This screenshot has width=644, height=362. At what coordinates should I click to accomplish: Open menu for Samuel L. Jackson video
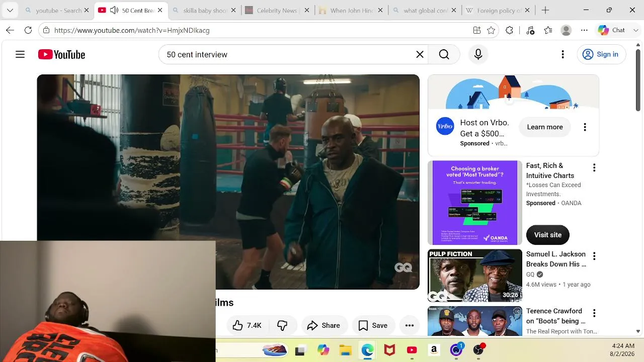tap(594, 256)
